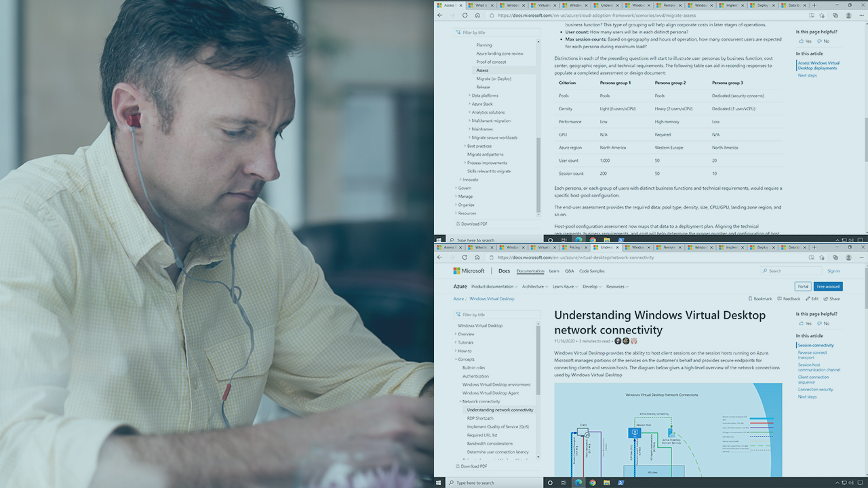868x488 pixels.
Task: Click the Free account button
Action: pyautogui.click(x=828, y=287)
